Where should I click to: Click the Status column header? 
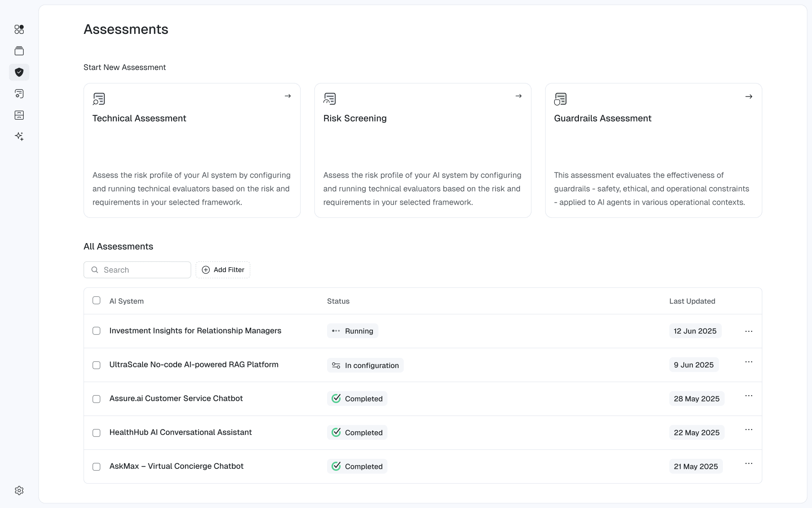pyautogui.click(x=338, y=301)
